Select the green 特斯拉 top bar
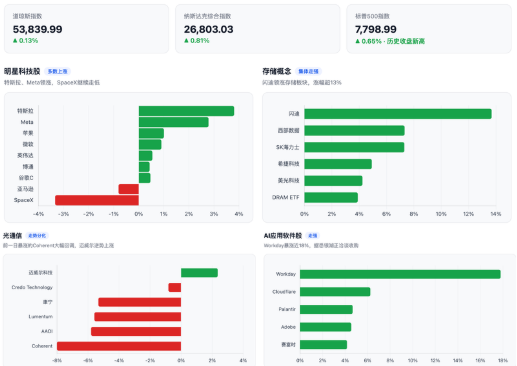Screen dimensions: 517x366 coord(186,111)
